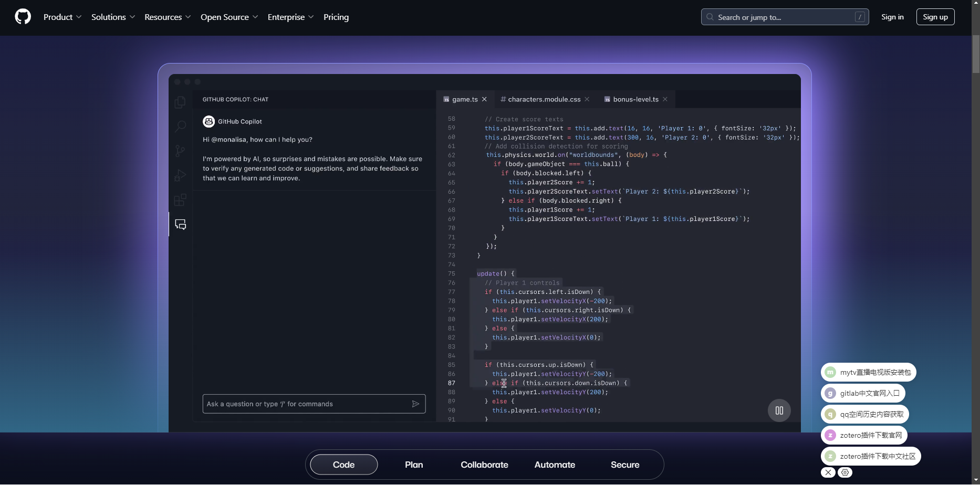Select the Source Control branch icon
This screenshot has height=485, width=980.
pos(180,151)
